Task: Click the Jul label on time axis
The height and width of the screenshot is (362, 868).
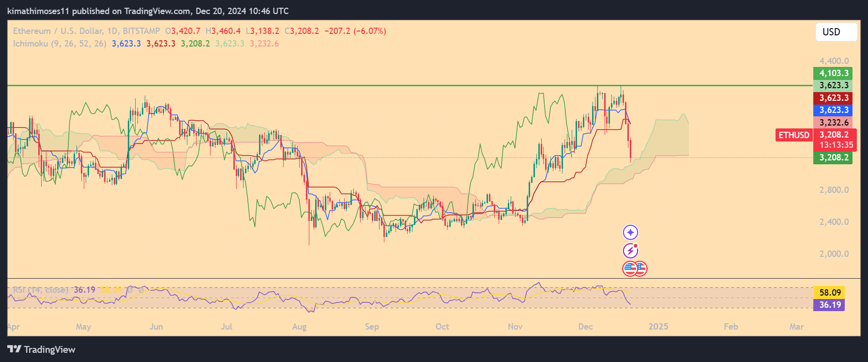Action: pos(227,327)
